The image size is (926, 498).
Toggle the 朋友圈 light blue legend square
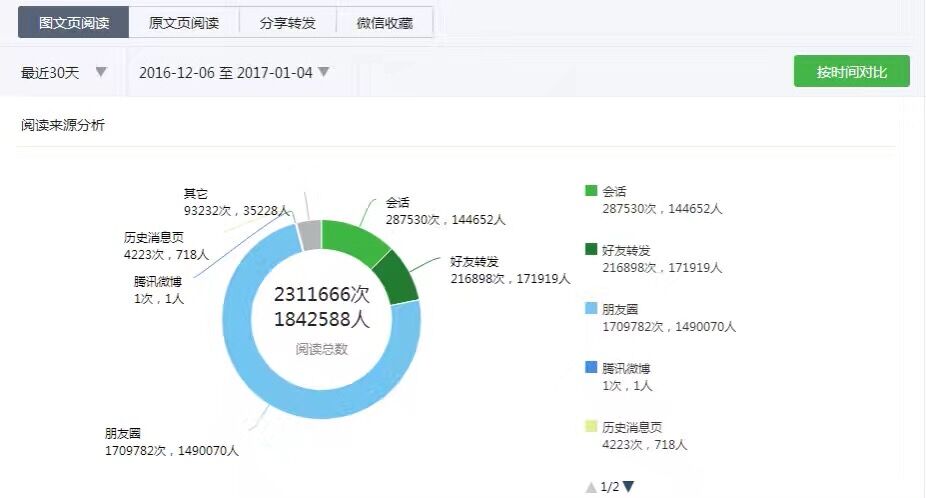click(591, 309)
